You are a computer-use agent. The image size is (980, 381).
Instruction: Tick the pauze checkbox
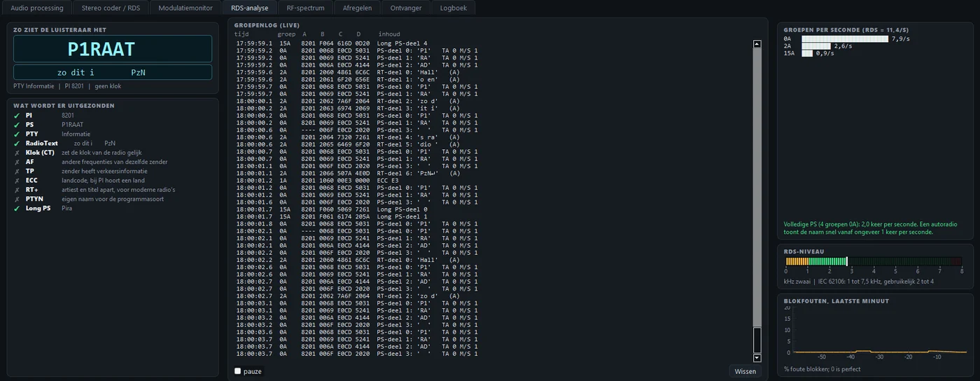tap(238, 371)
